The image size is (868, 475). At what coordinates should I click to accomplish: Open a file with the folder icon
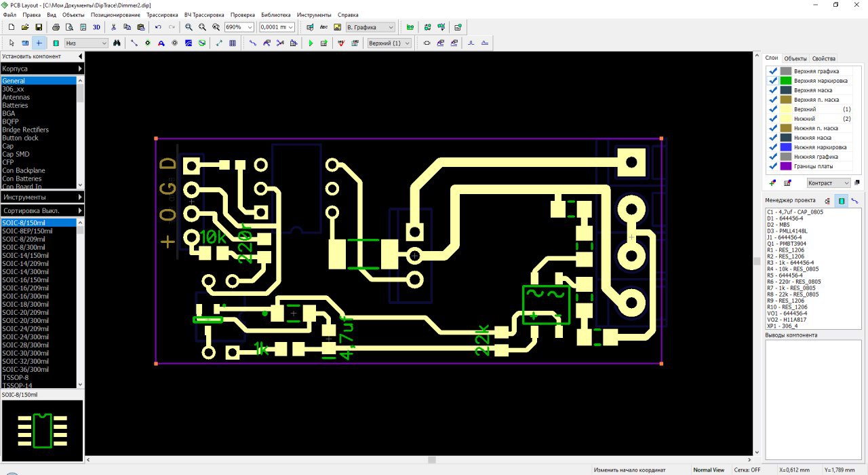24,27
